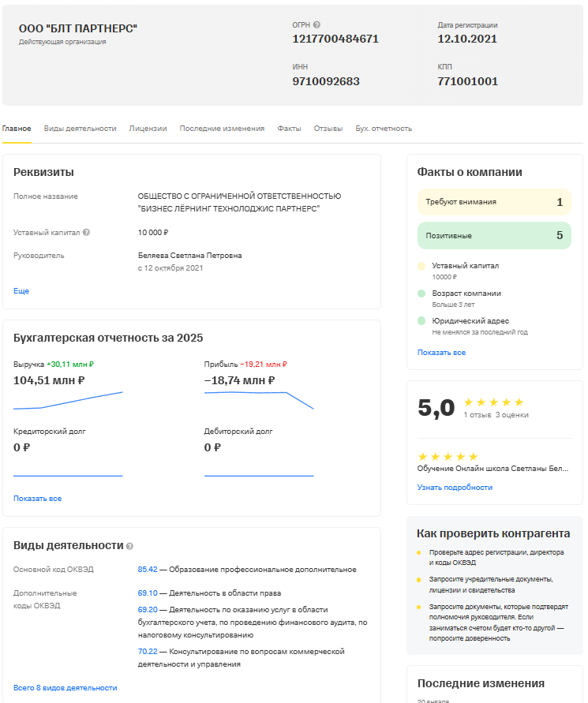Image resolution: width=588 pixels, height=703 pixels.
Task: Click the Позитивные facts badge
Action: coord(494,235)
